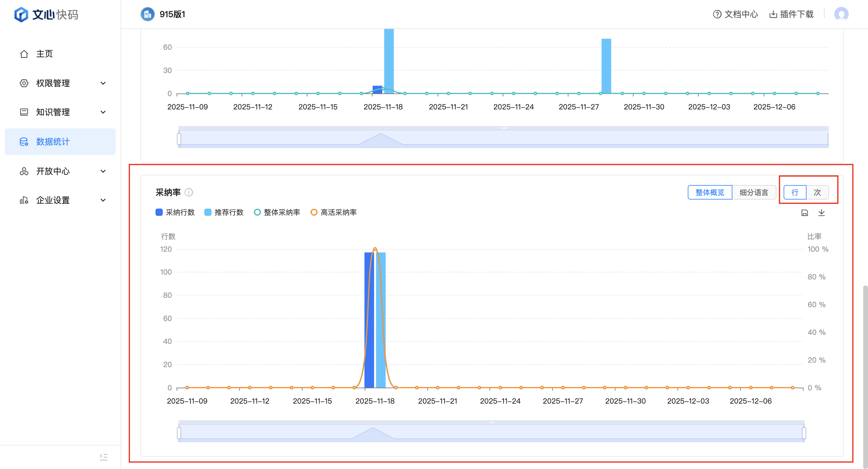Toggle 采纳行数 legend series
Image resolution: width=868 pixels, height=469 pixels.
(x=175, y=212)
